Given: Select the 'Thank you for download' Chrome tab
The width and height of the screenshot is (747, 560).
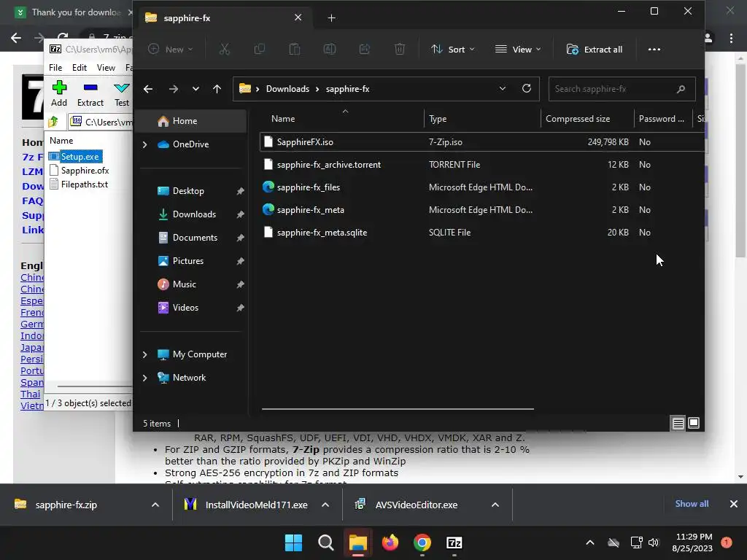Looking at the screenshot, I should tap(71, 12).
